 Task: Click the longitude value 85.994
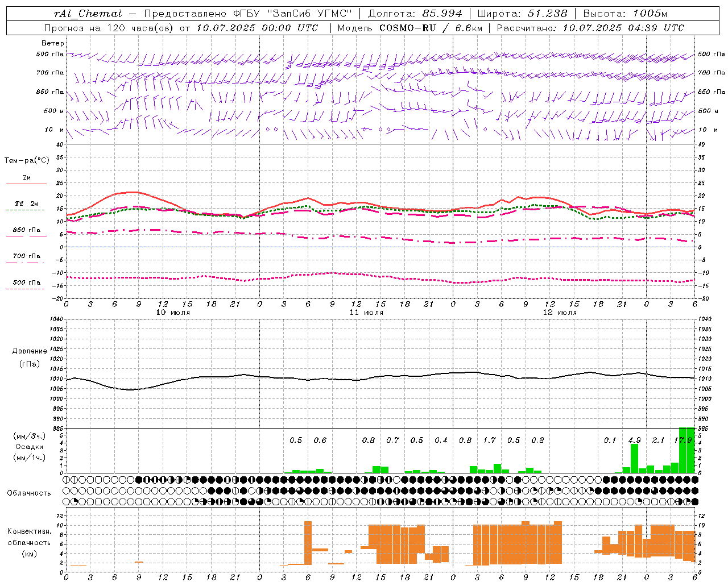click(x=442, y=14)
